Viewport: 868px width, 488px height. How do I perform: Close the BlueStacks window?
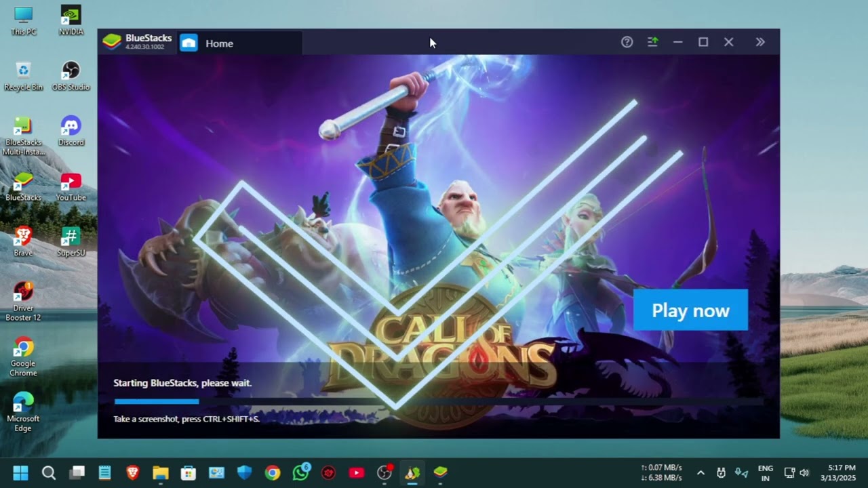click(x=728, y=42)
